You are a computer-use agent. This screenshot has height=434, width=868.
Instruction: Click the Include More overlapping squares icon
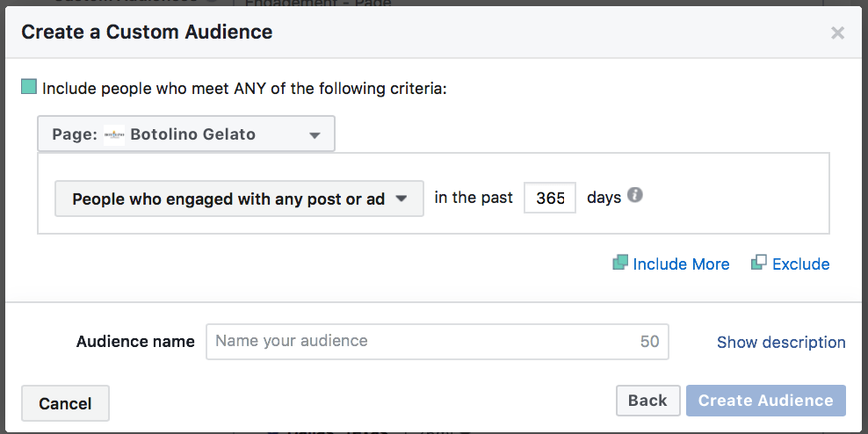click(x=620, y=263)
